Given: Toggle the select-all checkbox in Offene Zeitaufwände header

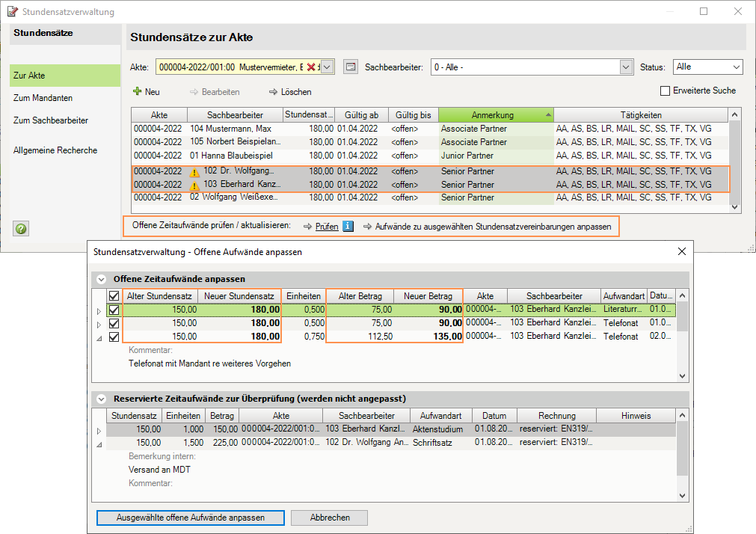Looking at the screenshot, I should 114,296.
